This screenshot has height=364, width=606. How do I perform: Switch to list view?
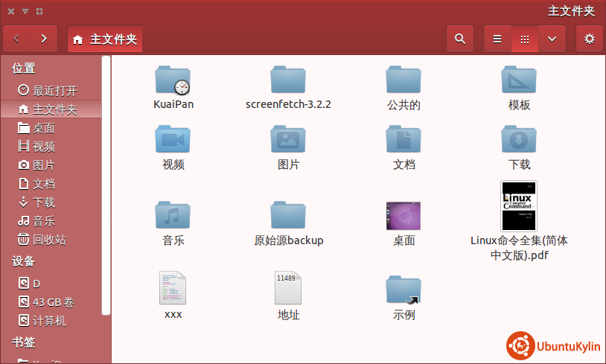(x=497, y=39)
